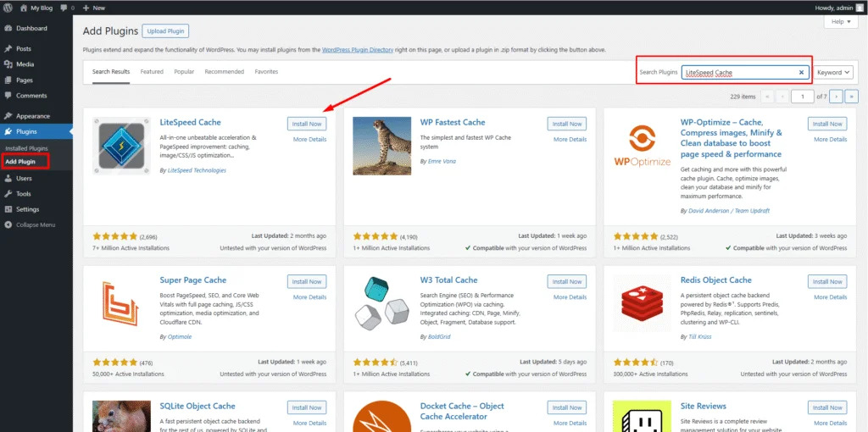The width and height of the screenshot is (868, 432).
Task: Click Super Page Cache logo
Action: coord(121,303)
